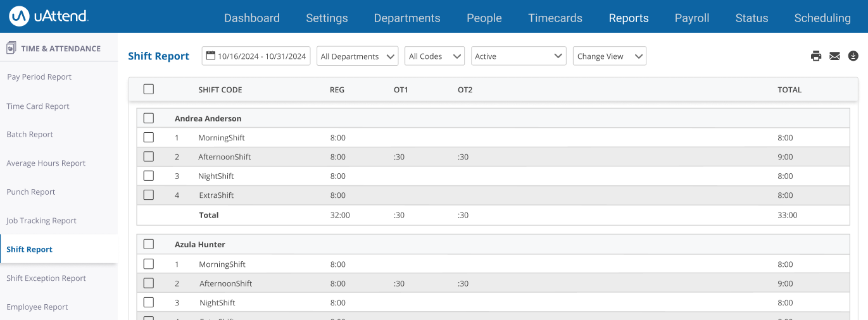Open the Shift Exception Report

click(46, 278)
